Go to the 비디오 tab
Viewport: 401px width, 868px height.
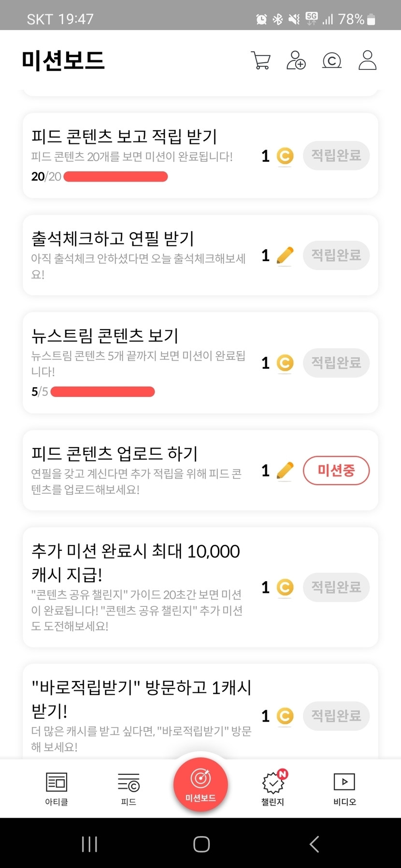pyautogui.click(x=344, y=789)
